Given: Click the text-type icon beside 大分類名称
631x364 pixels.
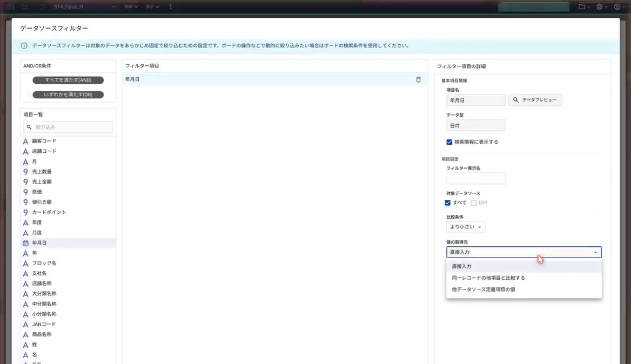Looking at the screenshot, I should tap(25, 294).
